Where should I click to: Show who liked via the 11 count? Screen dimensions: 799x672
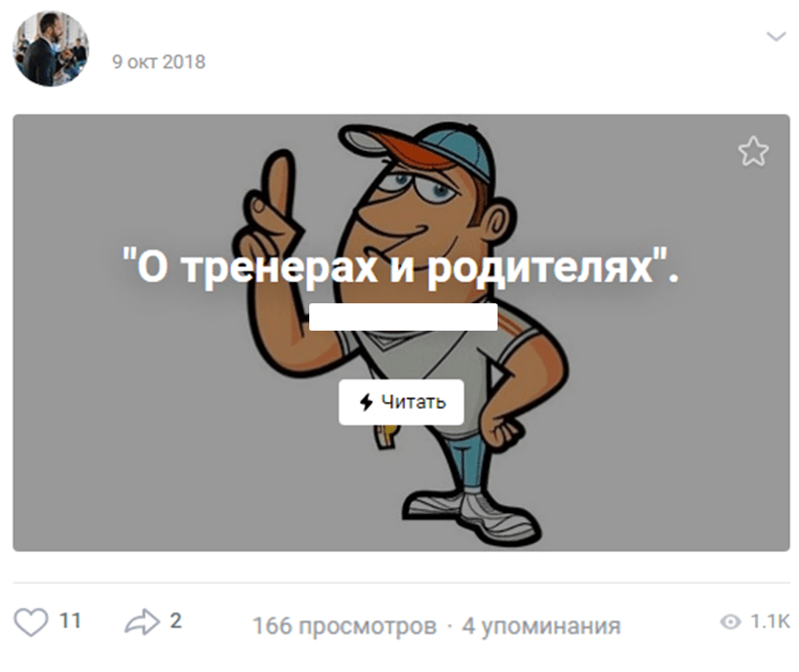(x=70, y=621)
